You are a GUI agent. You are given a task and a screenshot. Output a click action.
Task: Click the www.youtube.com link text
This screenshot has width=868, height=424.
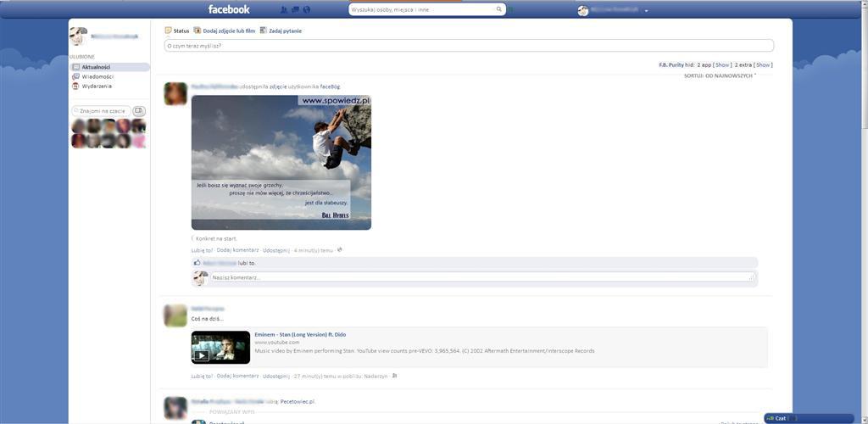[x=277, y=343]
